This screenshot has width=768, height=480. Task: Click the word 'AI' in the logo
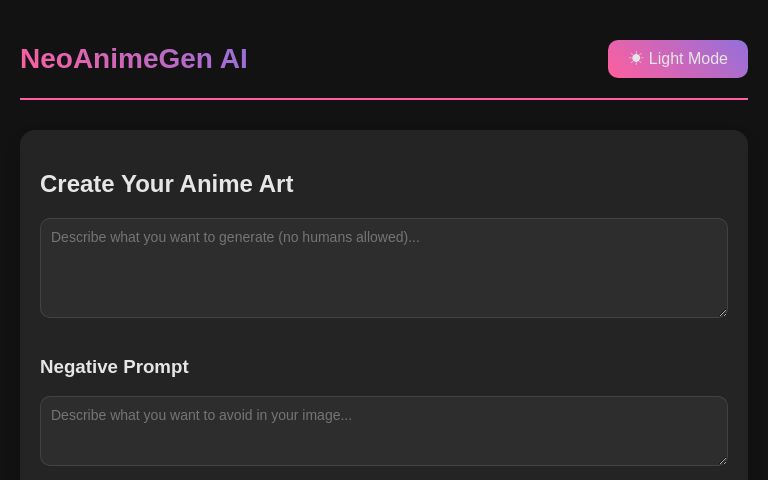point(234,59)
